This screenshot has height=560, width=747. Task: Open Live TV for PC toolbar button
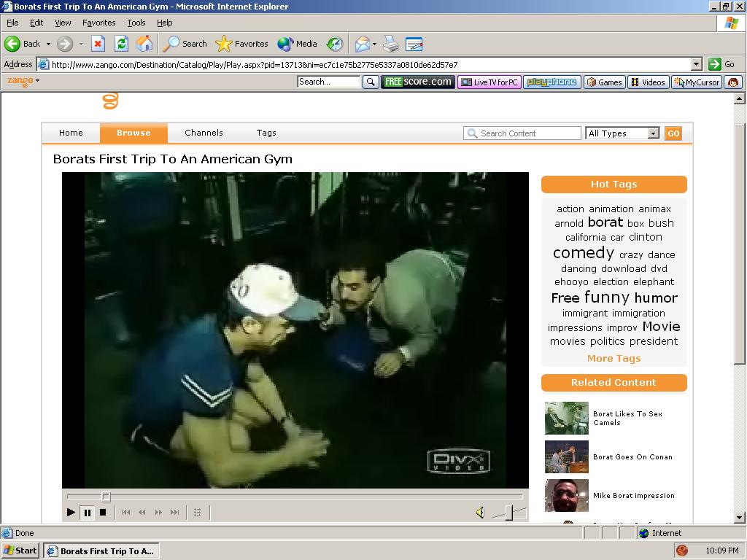pyautogui.click(x=489, y=82)
